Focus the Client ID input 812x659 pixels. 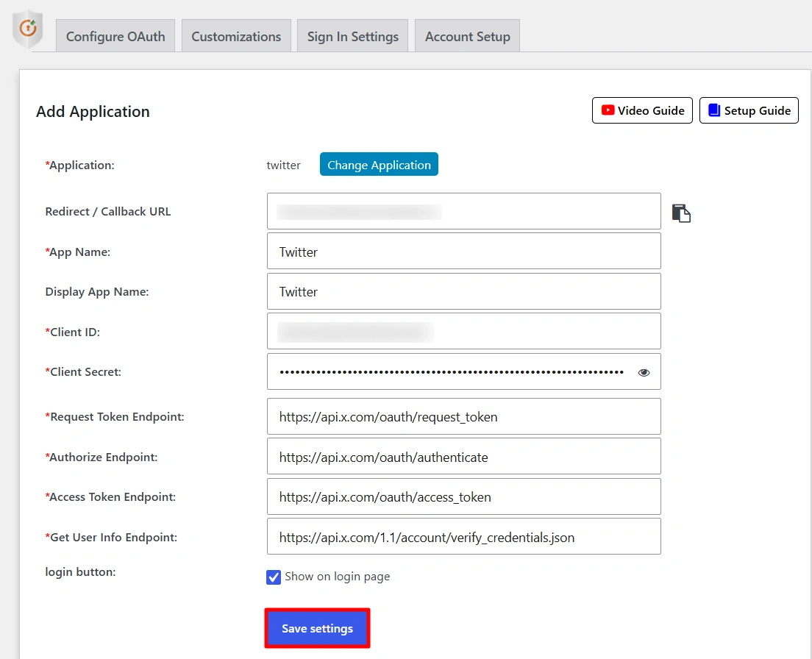[464, 331]
